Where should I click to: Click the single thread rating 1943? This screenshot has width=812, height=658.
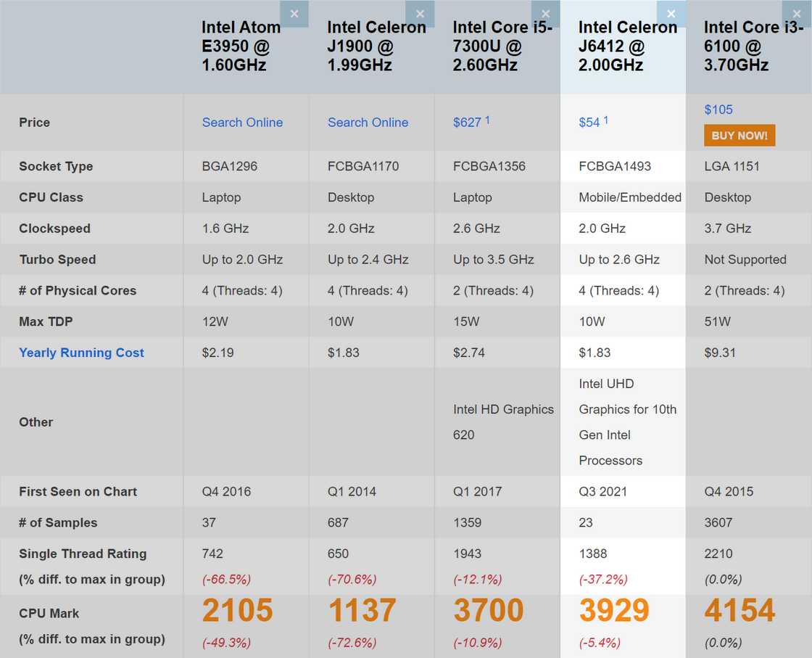tap(467, 554)
